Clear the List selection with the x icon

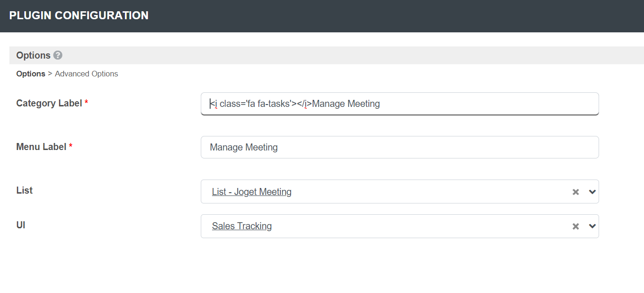[576, 192]
